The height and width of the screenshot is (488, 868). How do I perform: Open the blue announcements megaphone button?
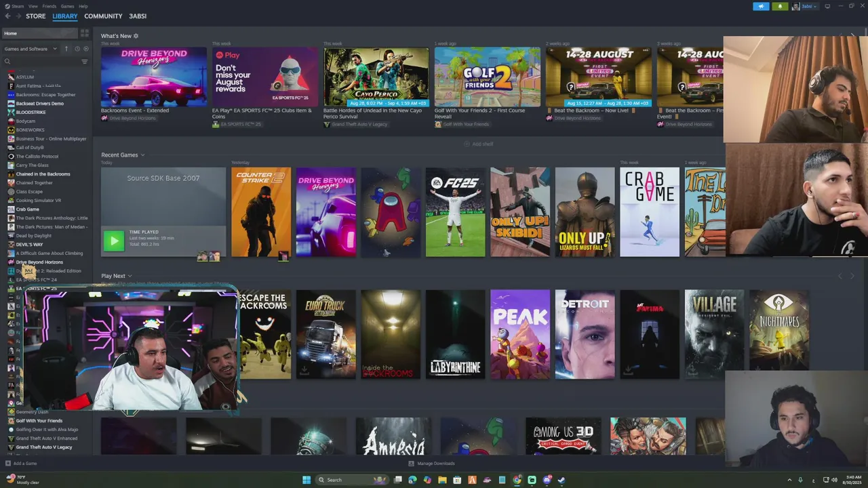point(761,6)
